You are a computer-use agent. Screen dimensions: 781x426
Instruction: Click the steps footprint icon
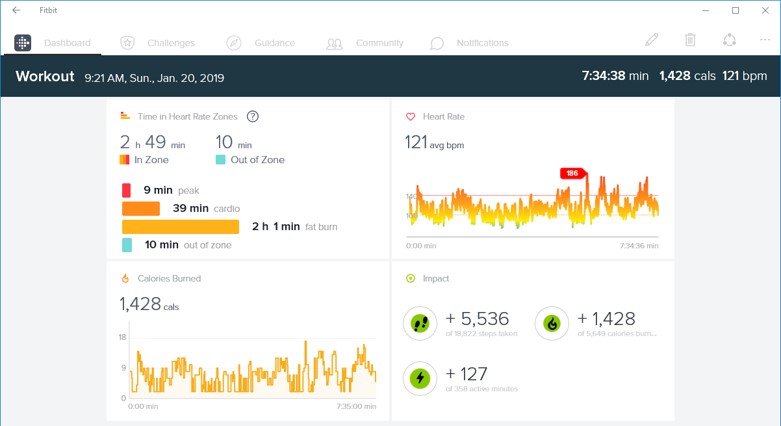pos(419,323)
